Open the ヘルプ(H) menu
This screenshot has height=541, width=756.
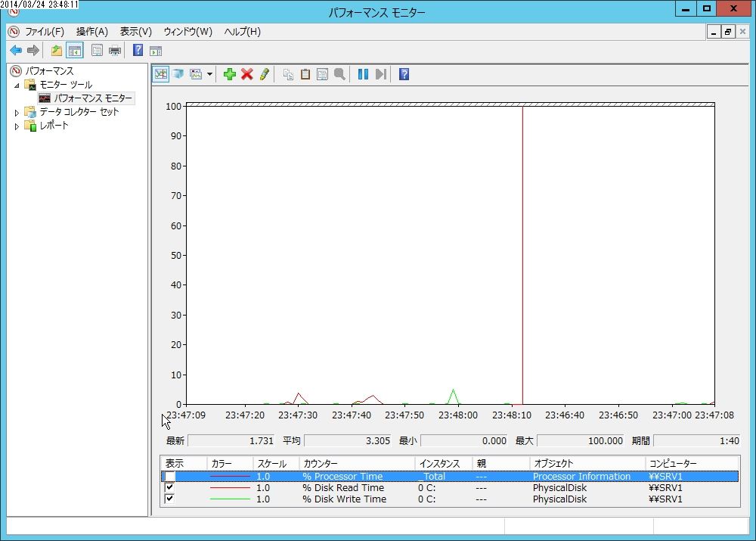tap(243, 32)
